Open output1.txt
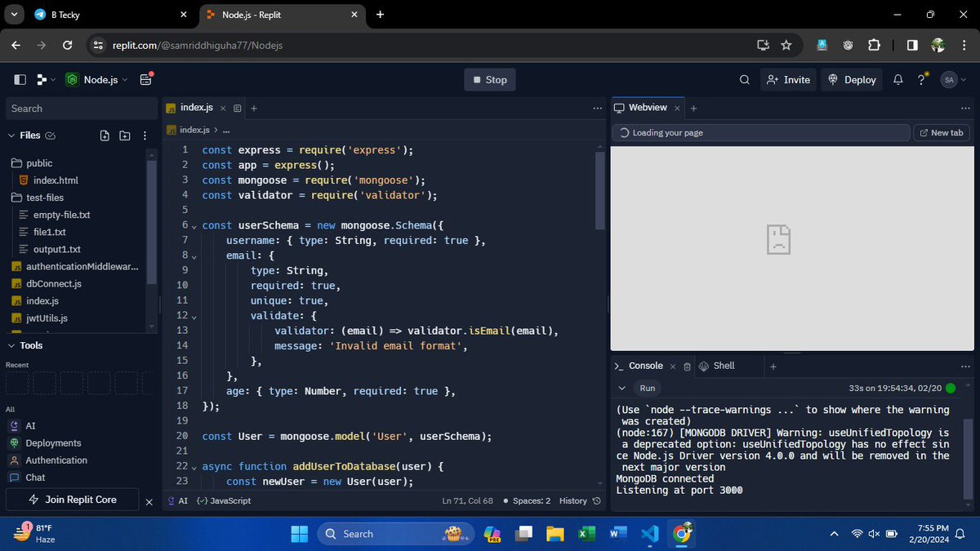Viewport: 980px width, 551px height. coord(56,249)
